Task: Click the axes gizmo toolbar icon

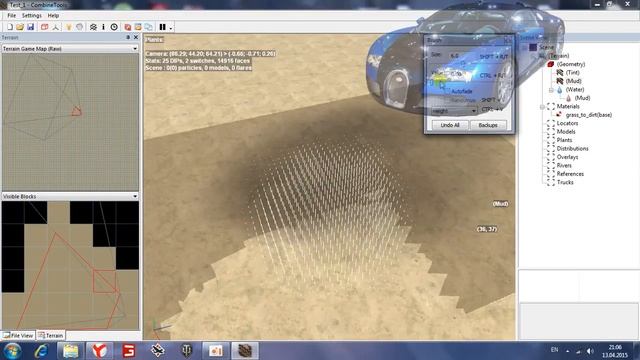Action: click(56, 27)
